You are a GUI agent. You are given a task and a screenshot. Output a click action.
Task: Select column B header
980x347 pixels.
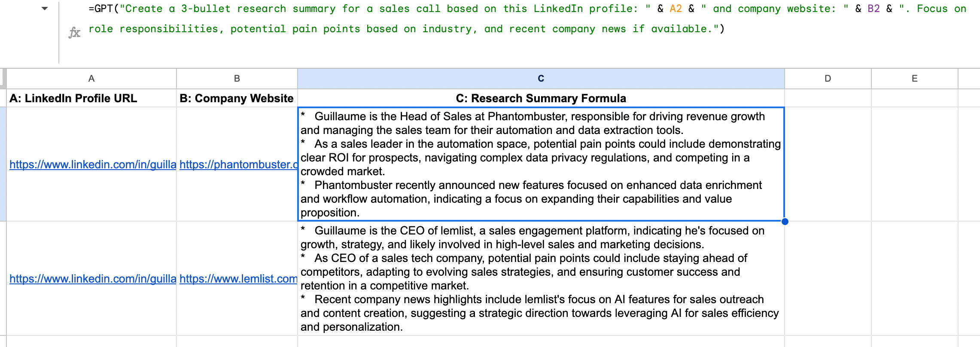click(237, 79)
